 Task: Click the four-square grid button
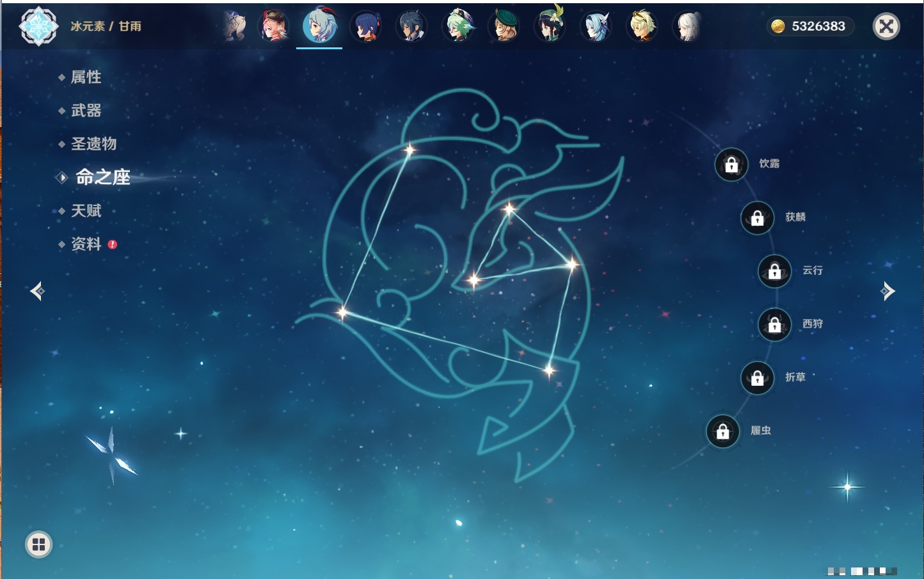pos(38,544)
